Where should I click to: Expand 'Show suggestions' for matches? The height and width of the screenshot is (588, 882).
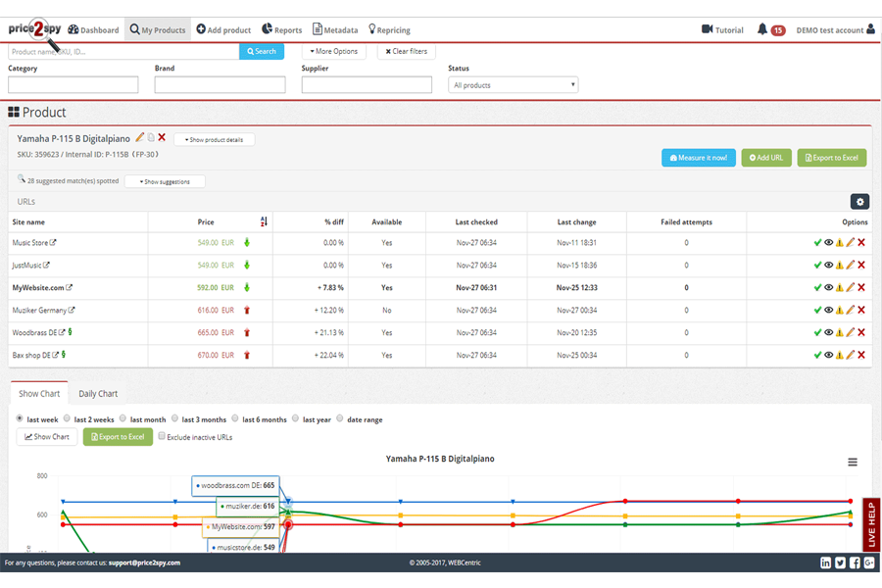click(165, 181)
